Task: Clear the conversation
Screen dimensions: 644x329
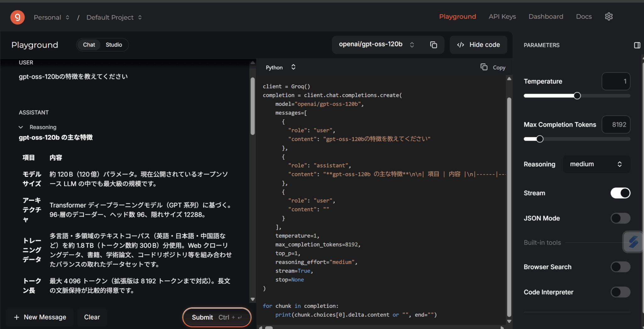Action: click(x=92, y=317)
